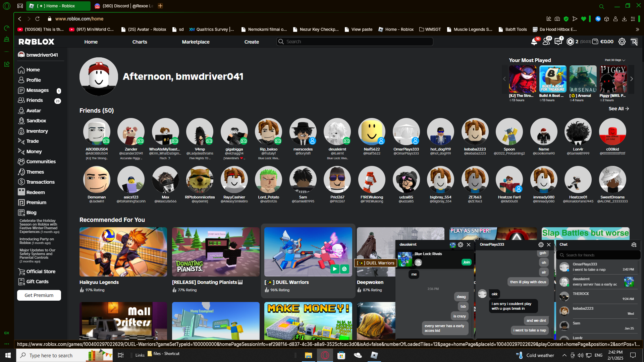This screenshot has height=362, width=644.
Task: Click See All most played link
Action: 619,109
